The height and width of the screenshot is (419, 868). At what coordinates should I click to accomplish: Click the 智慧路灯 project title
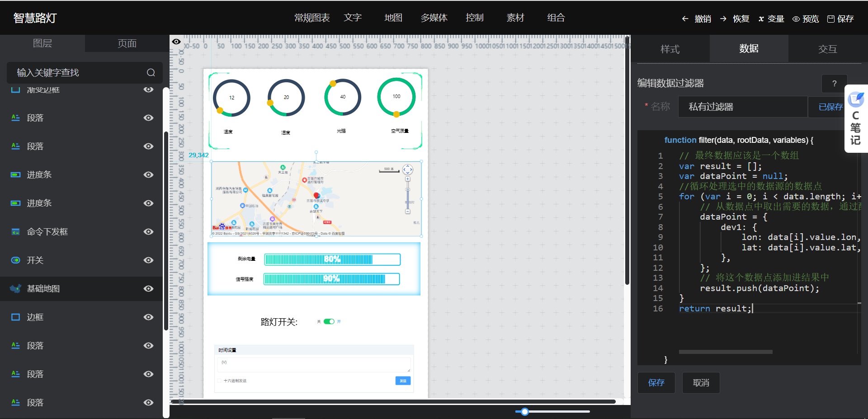35,18
